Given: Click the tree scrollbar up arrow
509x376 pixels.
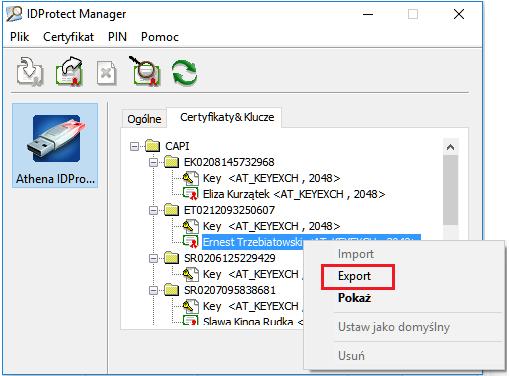Looking at the screenshot, I should click(x=451, y=147).
